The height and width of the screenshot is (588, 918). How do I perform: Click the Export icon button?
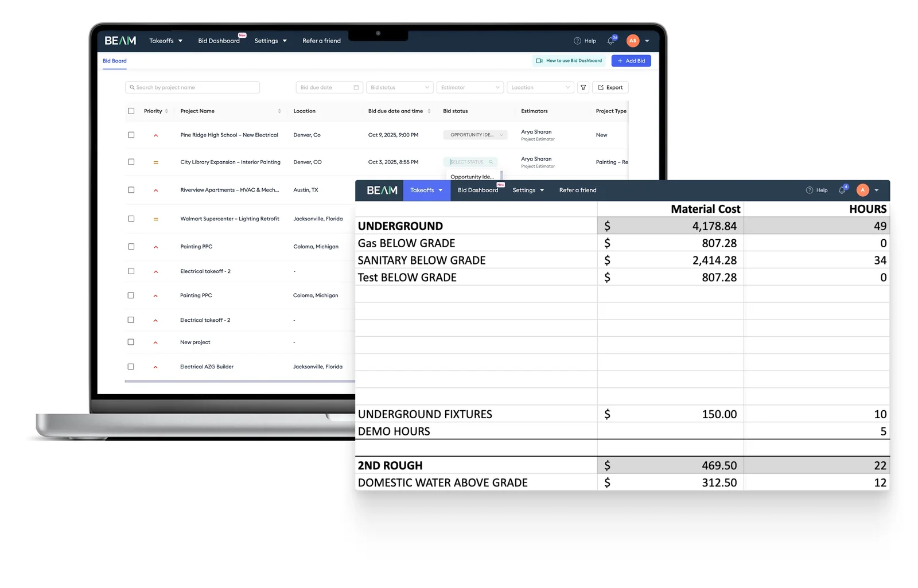click(x=601, y=87)
